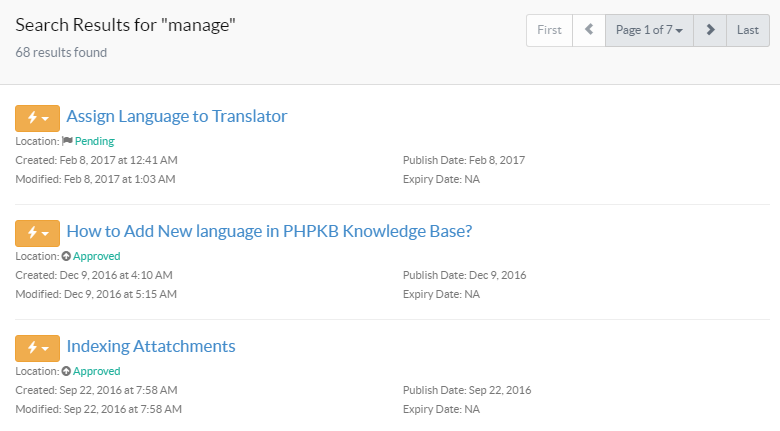Open lightning actions for PHPKB language article
Screen dimensions: 780x431
click(x=37, y=233)
